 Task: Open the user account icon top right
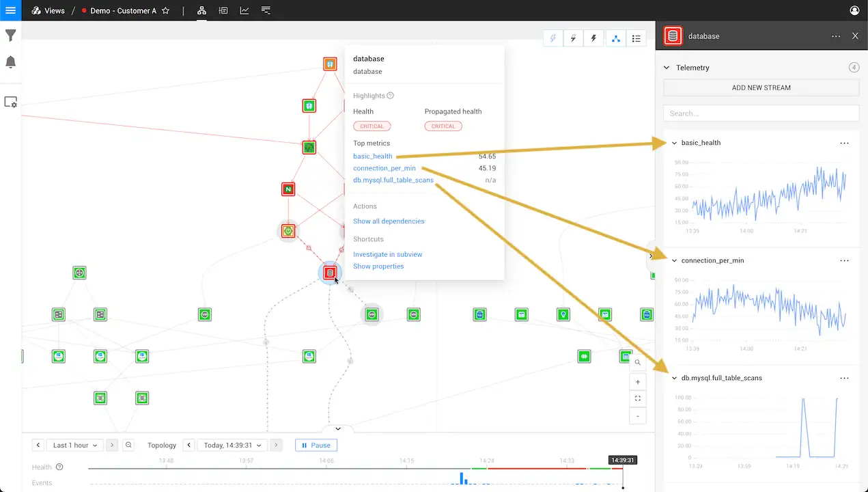point(854,10)
